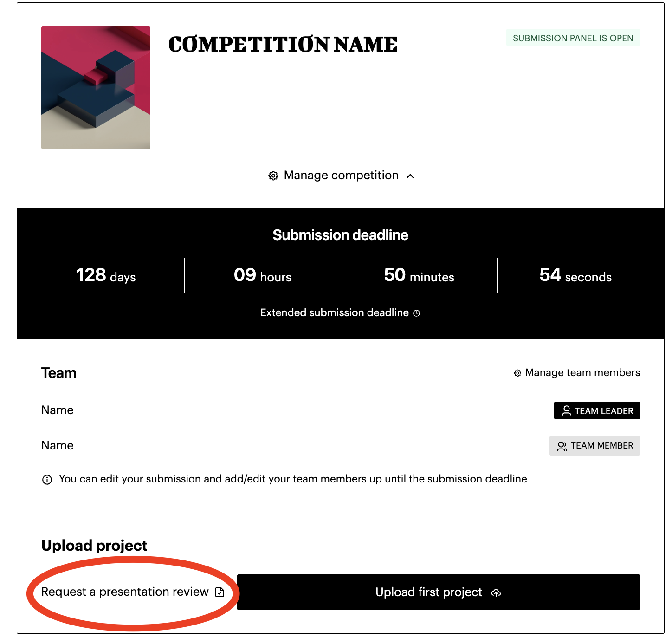Click the Submission panel is open status badge
The height and width of the screenshot is (638, 672).
[573, 38]
